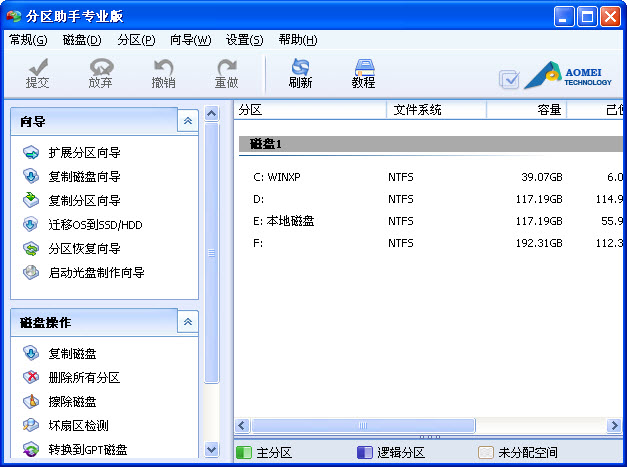Open the 分区恢复向导 recovery wizard

(84, 249)
